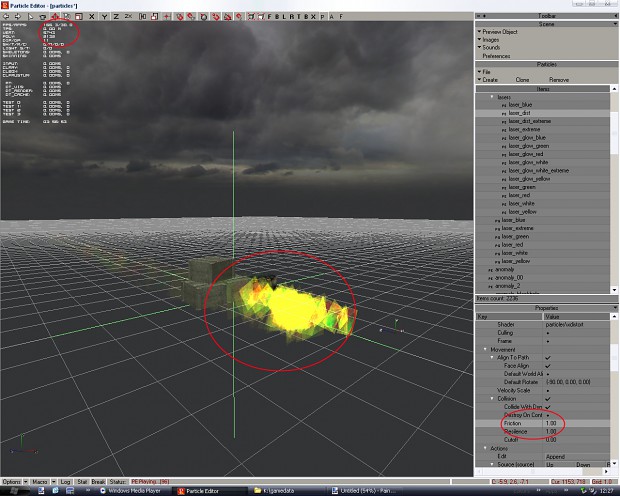
Task: Toggle the Z axis constraint
Action: pyautogui.click(x=116, y=17)
